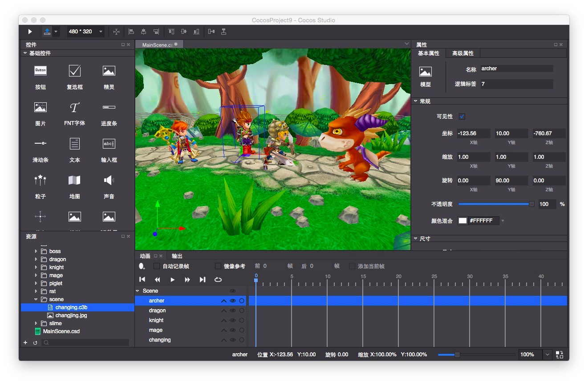Select the 精灵 sprite widget
This screenshot has width=588, height=383.
(109, 77)
